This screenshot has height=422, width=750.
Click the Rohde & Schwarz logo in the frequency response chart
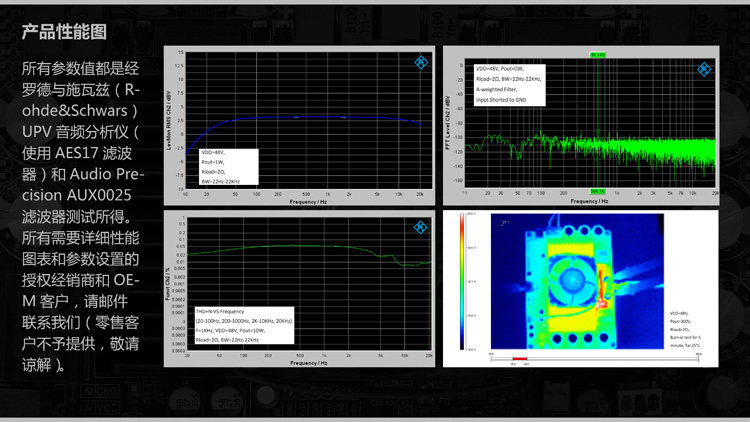coord(421,62)
